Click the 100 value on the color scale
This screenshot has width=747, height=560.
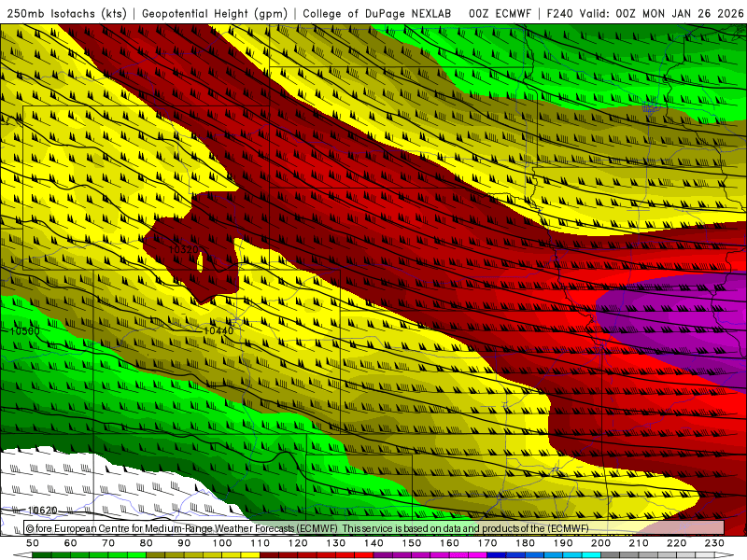coord(222,543)
